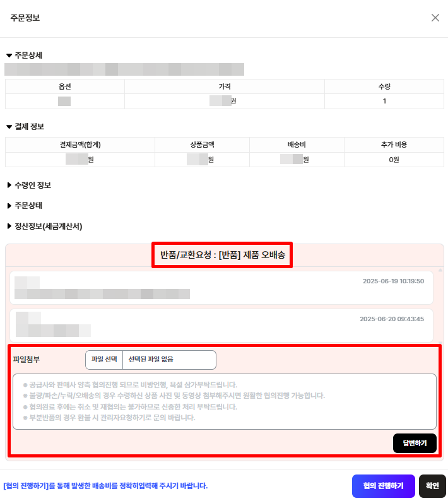Collapse the 주문상세 section
The width and height of the screenshot is (448, 501).
coord(24,56)
